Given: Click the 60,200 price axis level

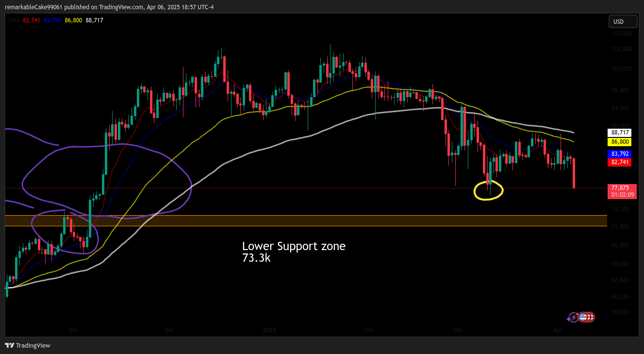Looking at the screenshot, I should point(621,297).
